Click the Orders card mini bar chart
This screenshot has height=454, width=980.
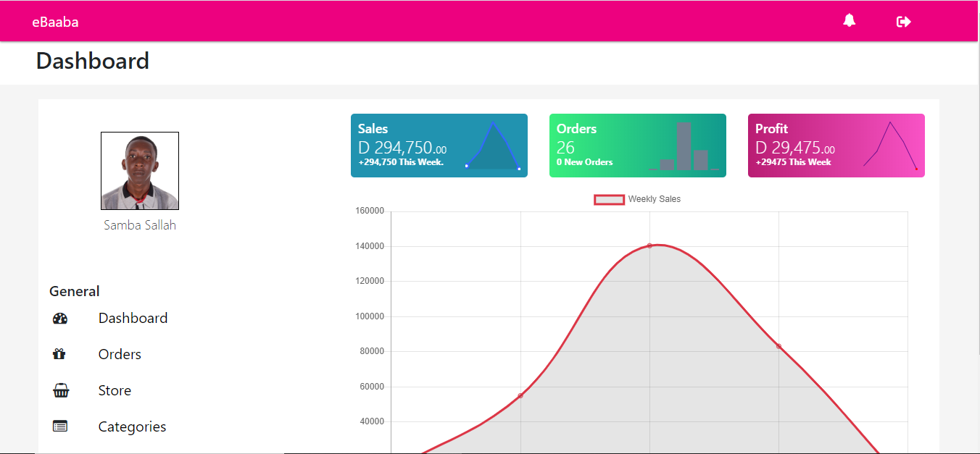pos(684,146)
